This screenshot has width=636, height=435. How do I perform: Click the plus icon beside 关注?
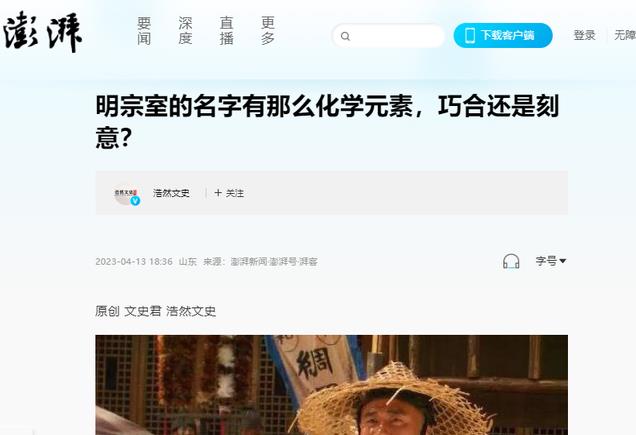click(218, 193)
